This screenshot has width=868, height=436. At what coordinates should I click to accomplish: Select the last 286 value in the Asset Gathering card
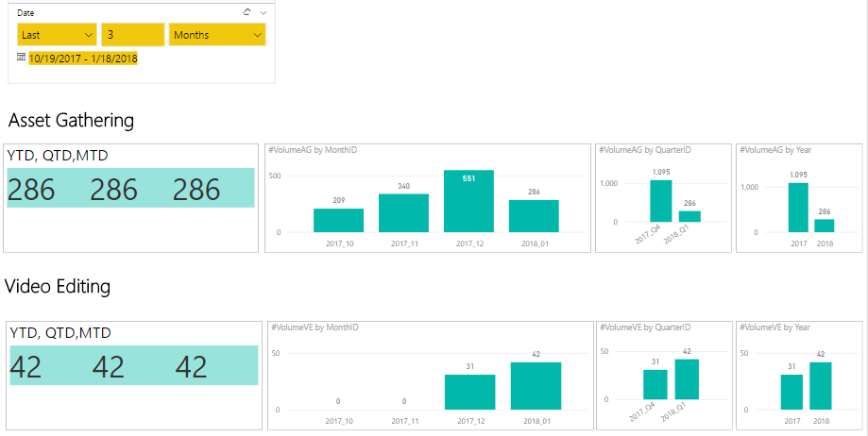[196, 190]
